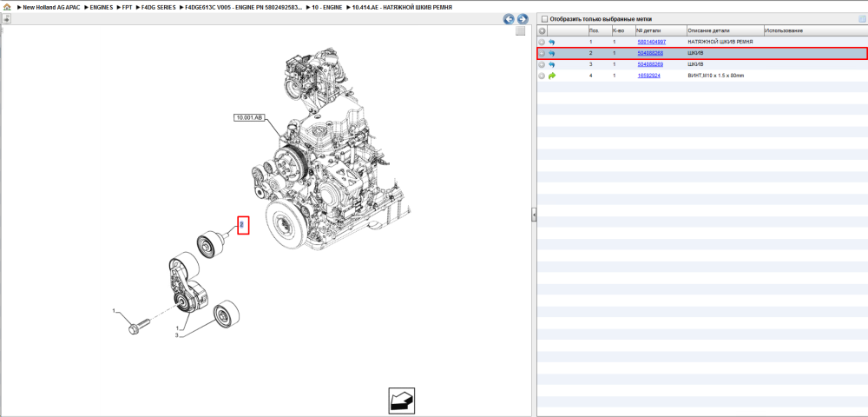Viewport: 868px width, 417px height.
Task: Go to next illustration with right arrow
Action: tap(523, 19)
